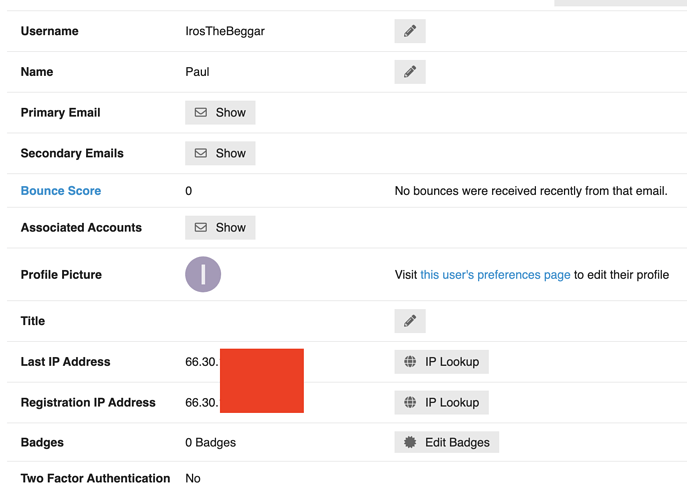Click the Two Factor Authentication label
687x500 pixels.
(x=95, y=479)
